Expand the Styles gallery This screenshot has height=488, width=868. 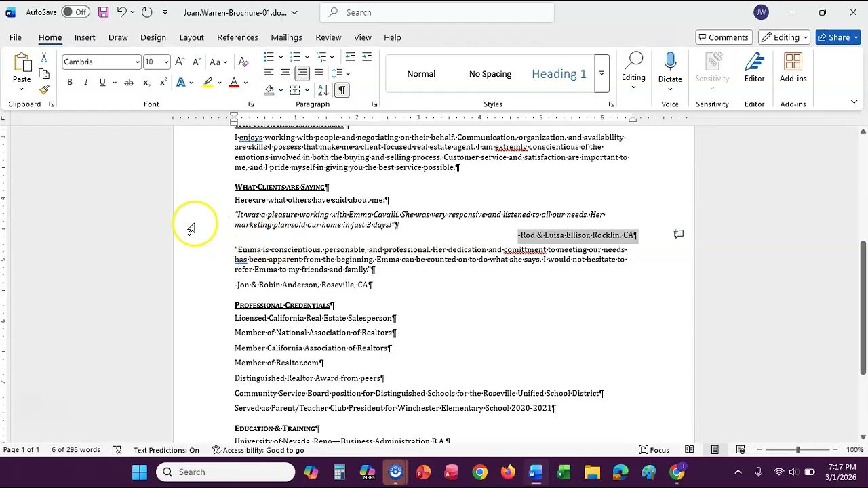(601, 73)
